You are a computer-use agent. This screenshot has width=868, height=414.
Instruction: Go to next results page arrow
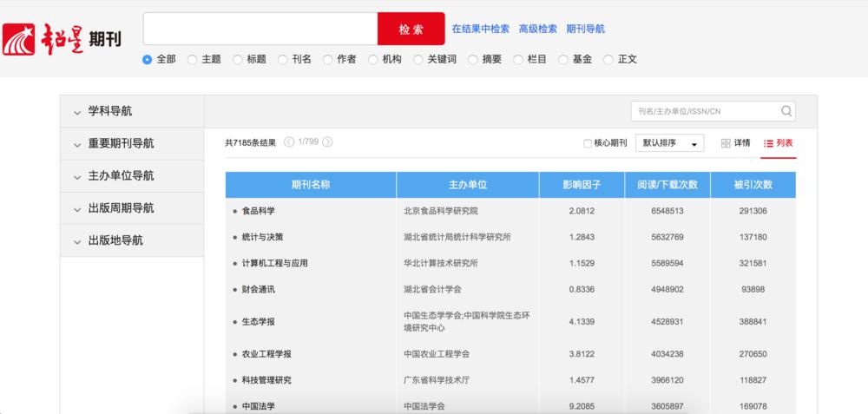[x=328, y=142]
